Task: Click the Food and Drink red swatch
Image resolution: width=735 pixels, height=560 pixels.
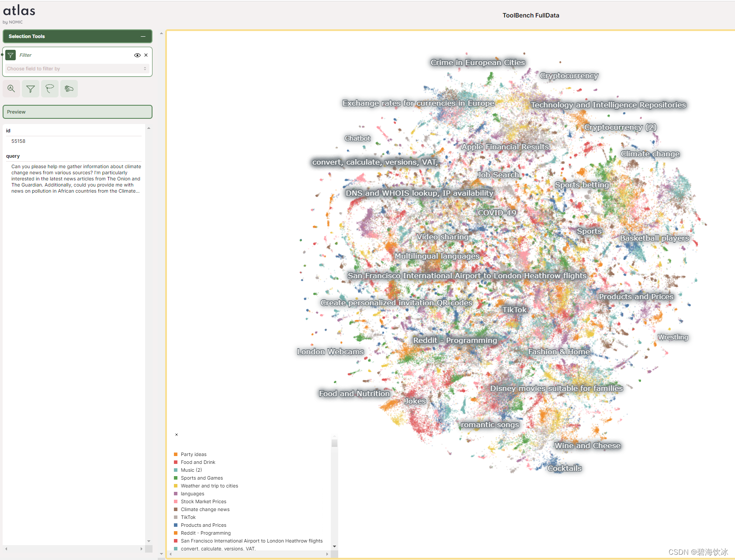Action: (176, 462)
